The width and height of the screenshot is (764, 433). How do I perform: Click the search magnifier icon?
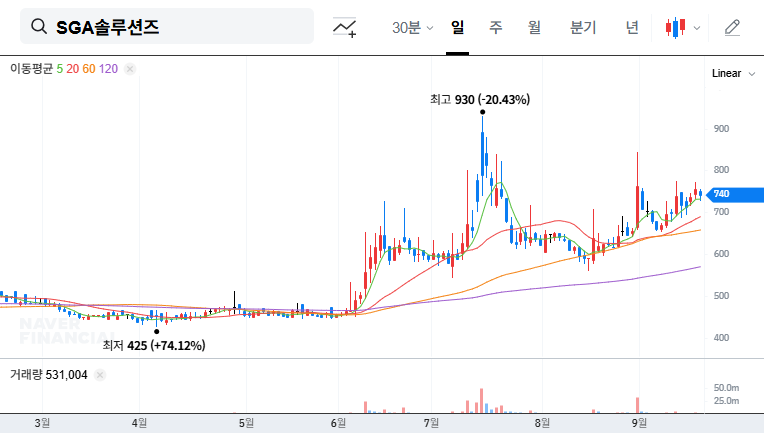[39, 27]
